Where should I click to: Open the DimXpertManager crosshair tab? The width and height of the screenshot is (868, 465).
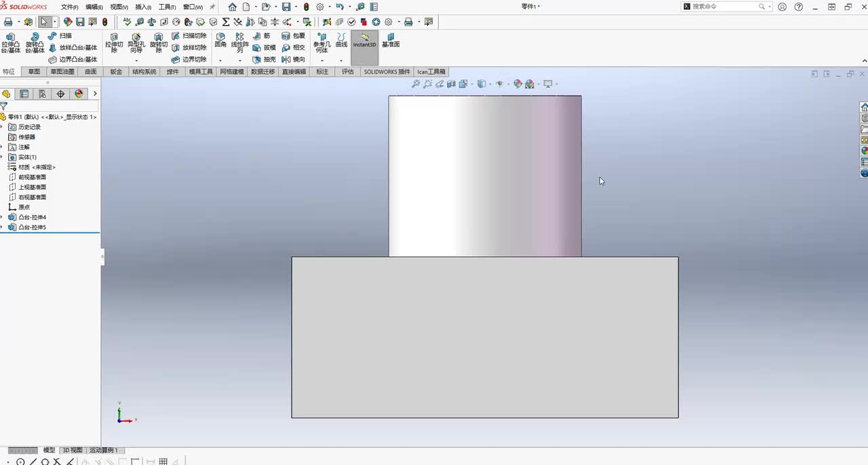click(x=60, y=94)
